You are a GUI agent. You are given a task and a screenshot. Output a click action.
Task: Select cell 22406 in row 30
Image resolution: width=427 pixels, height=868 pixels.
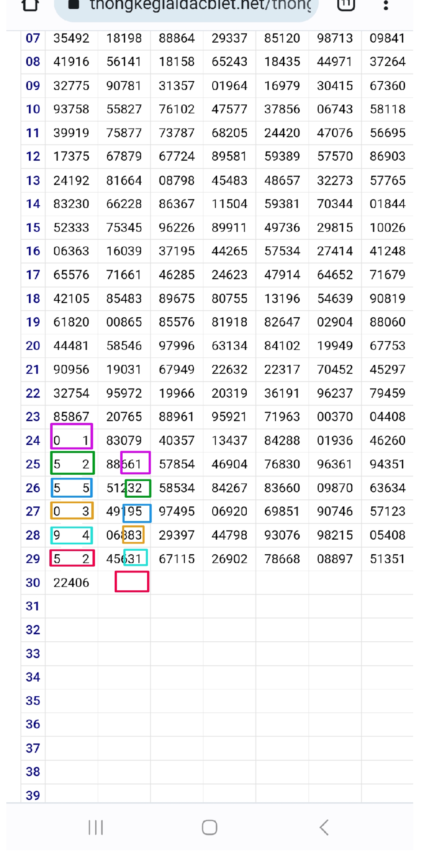pos(71,582)
